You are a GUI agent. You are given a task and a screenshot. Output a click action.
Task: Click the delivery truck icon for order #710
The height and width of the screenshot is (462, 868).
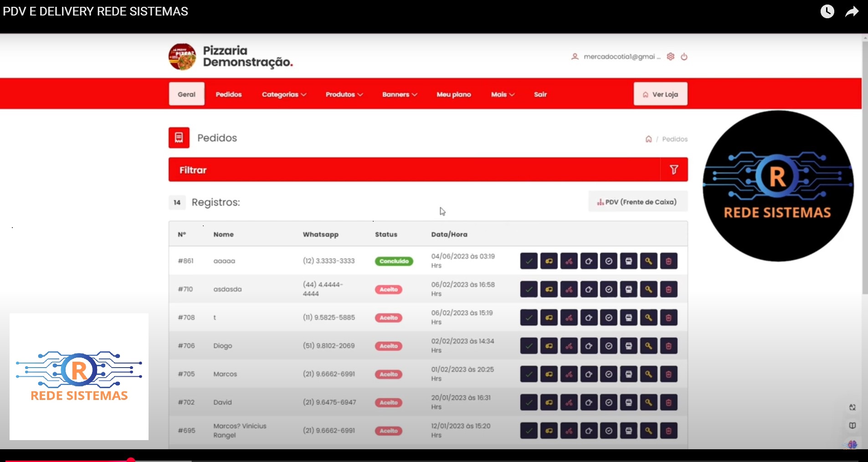coord(549,289)
